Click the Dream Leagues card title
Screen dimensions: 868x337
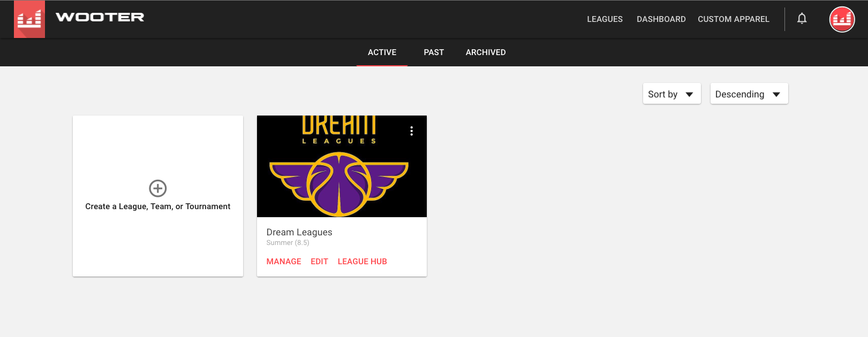299,232
